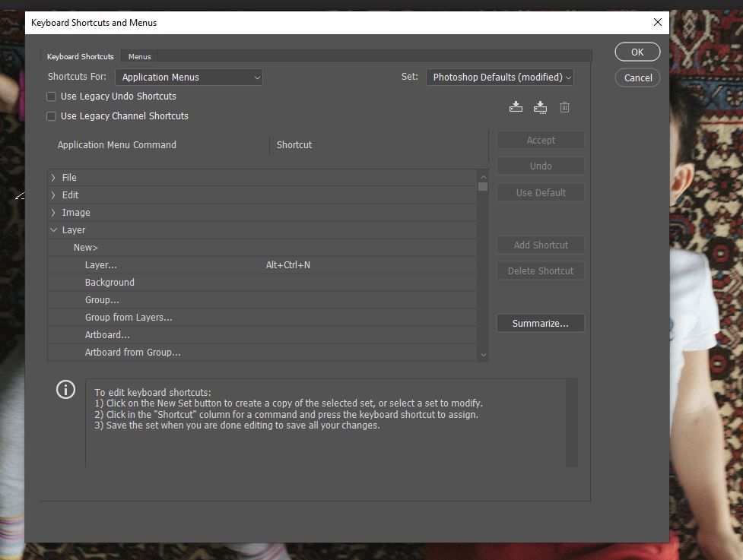Collapse the Layer command group
This screenshot has height=560, width=743.
pyautogui.click(x=52, y=229)
